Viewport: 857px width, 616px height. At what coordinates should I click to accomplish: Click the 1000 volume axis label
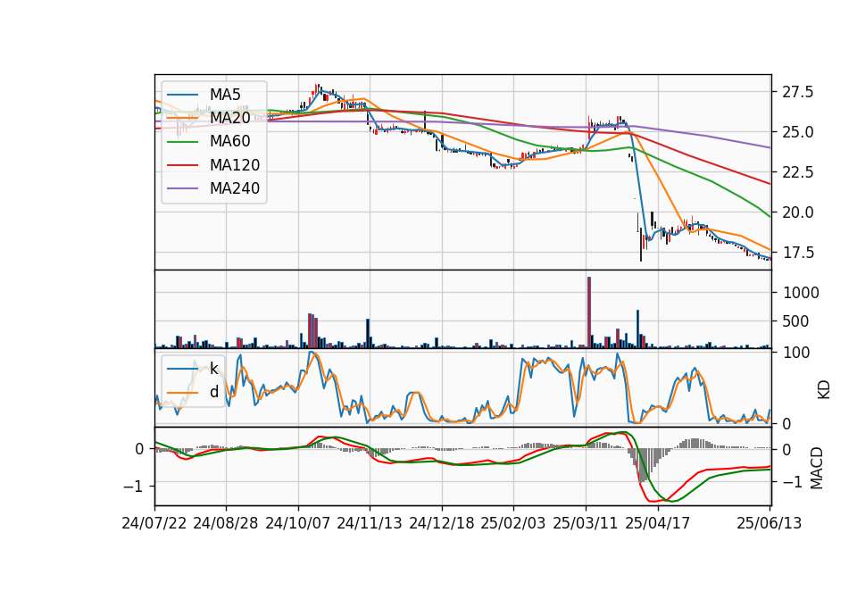801,293
